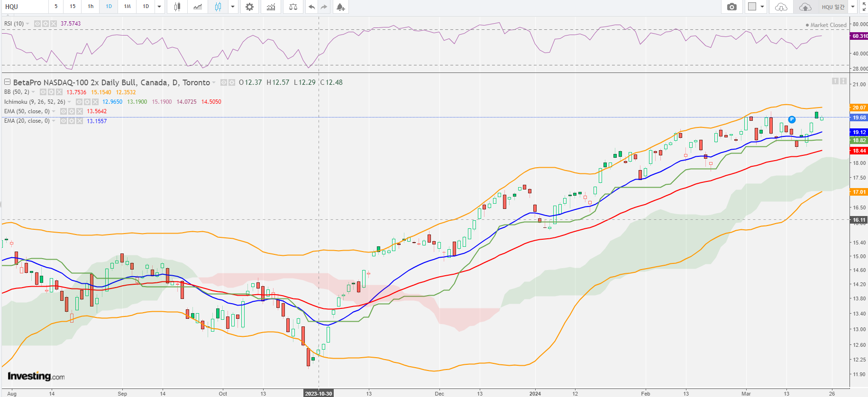
Task: Switch to the 5 minute timeframe
Action: (56, 7)
